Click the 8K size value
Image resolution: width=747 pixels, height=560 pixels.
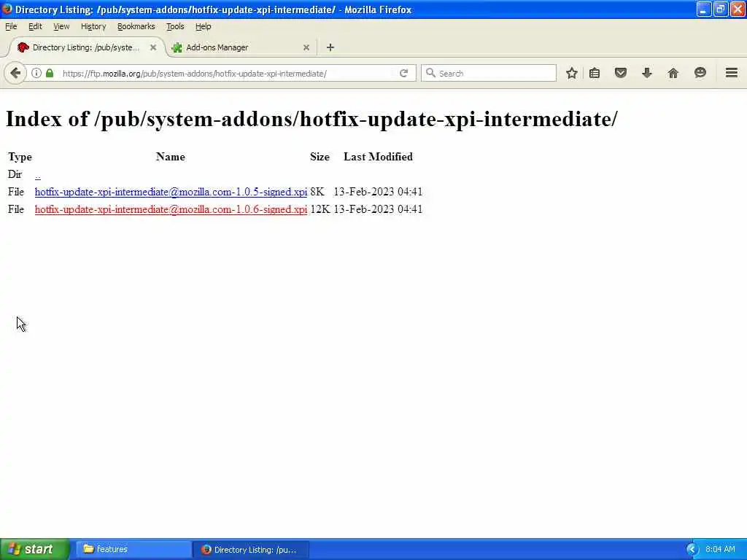317,192
